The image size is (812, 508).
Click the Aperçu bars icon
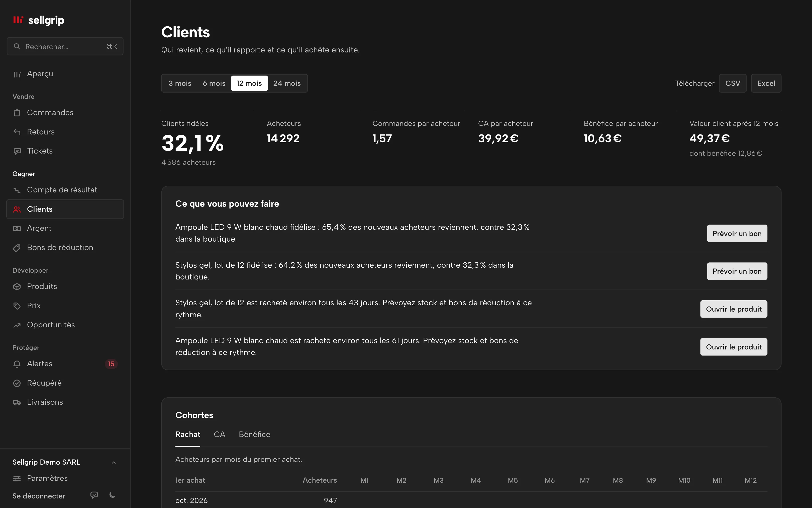(17, 74)
